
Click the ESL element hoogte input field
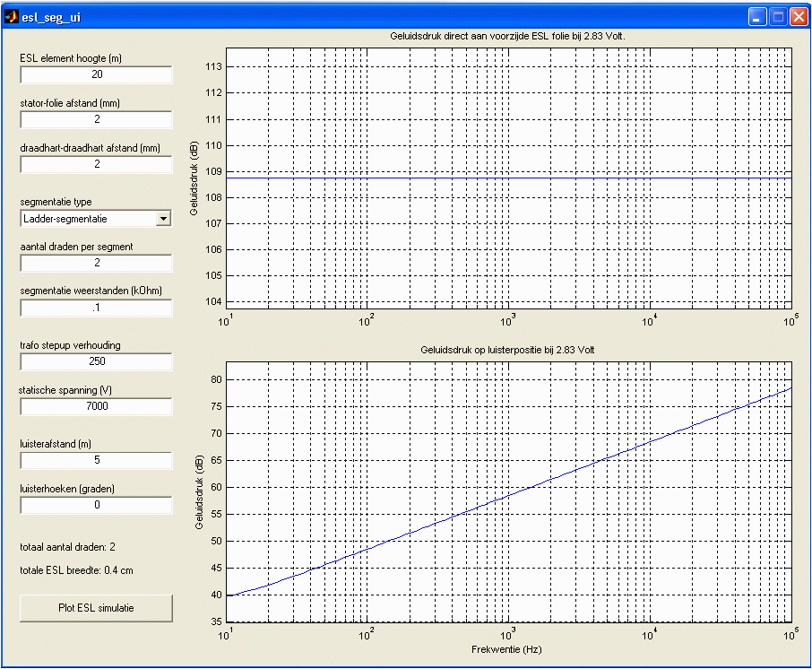[96, 74]
